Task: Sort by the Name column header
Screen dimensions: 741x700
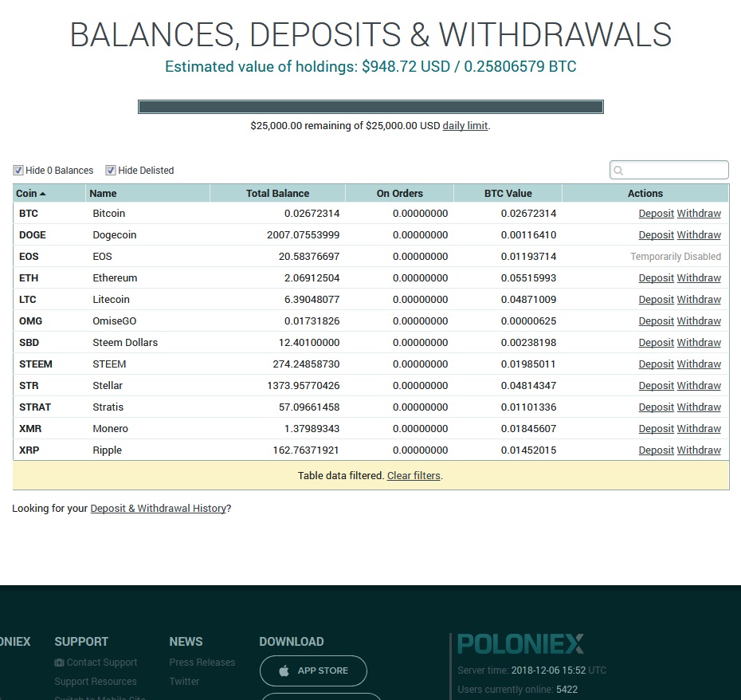Action: click(x=147, y=194)
